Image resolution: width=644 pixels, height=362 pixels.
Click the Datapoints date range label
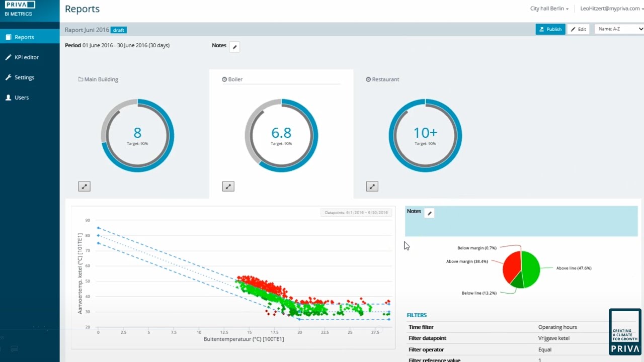click(356, 213)
